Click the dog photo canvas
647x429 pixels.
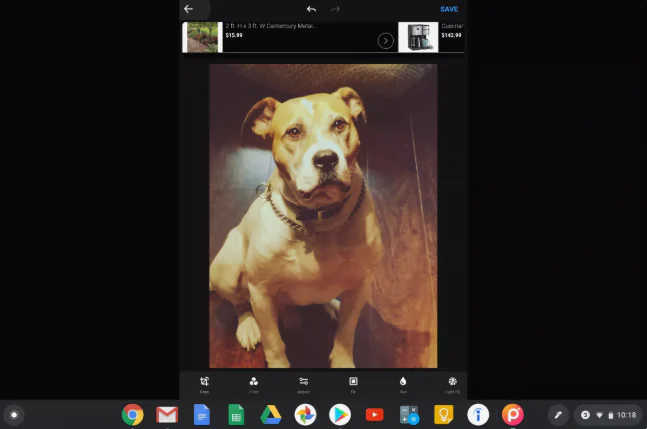323,216
